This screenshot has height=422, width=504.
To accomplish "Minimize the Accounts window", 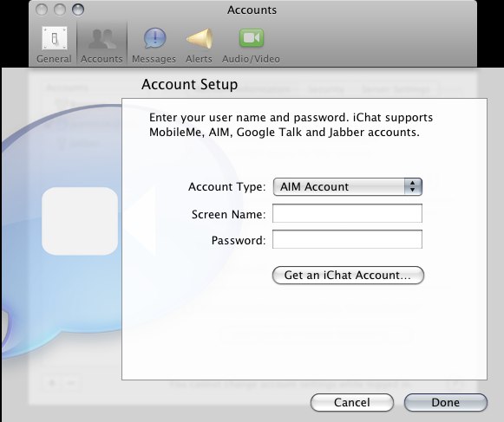I will [60, 10].
